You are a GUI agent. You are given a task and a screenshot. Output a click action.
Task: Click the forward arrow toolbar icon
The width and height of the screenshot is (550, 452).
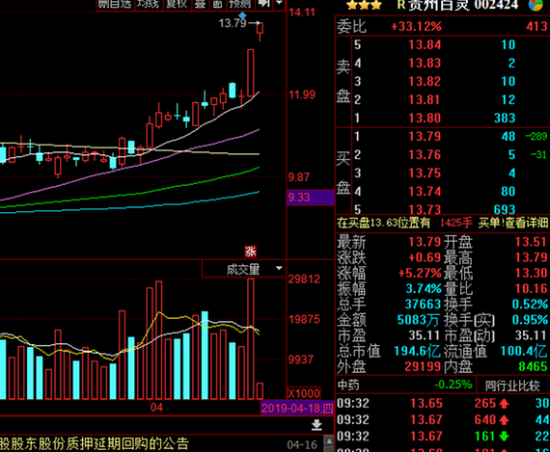[x=264, y=4]
